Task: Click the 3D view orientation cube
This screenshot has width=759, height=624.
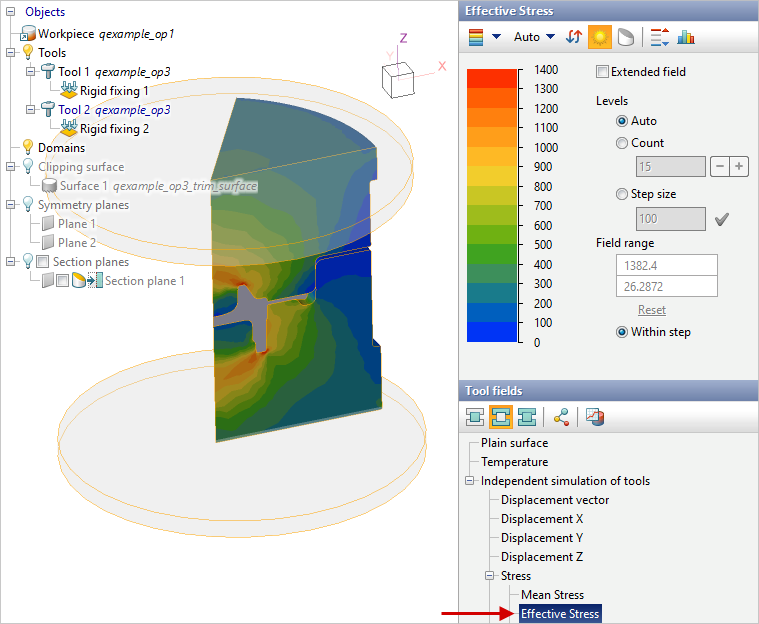Action: 396,78
